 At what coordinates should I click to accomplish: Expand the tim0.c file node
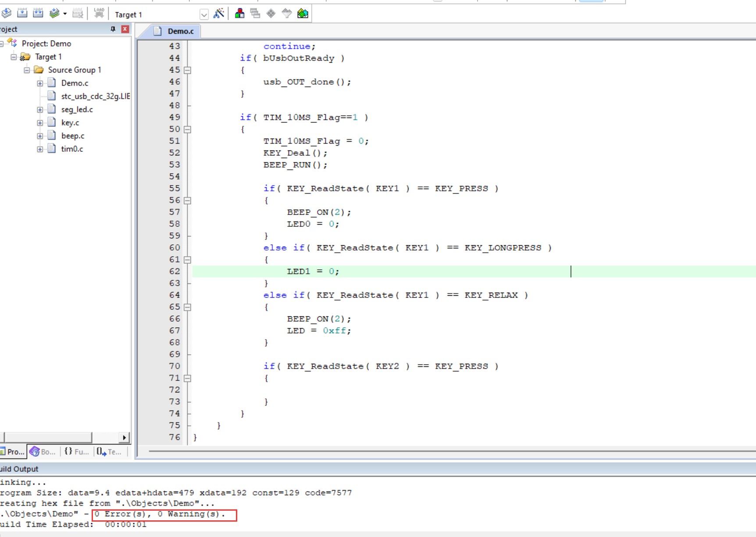(40, 149)
